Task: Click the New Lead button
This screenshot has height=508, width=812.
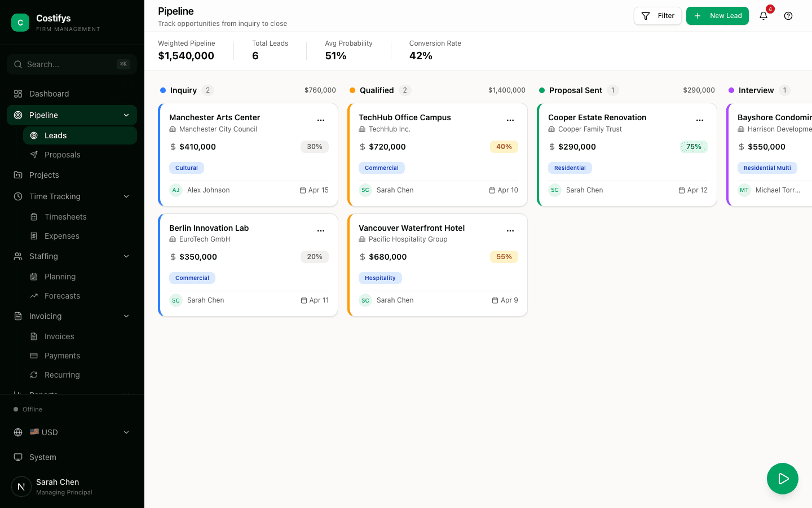Action: pos(717,16)
